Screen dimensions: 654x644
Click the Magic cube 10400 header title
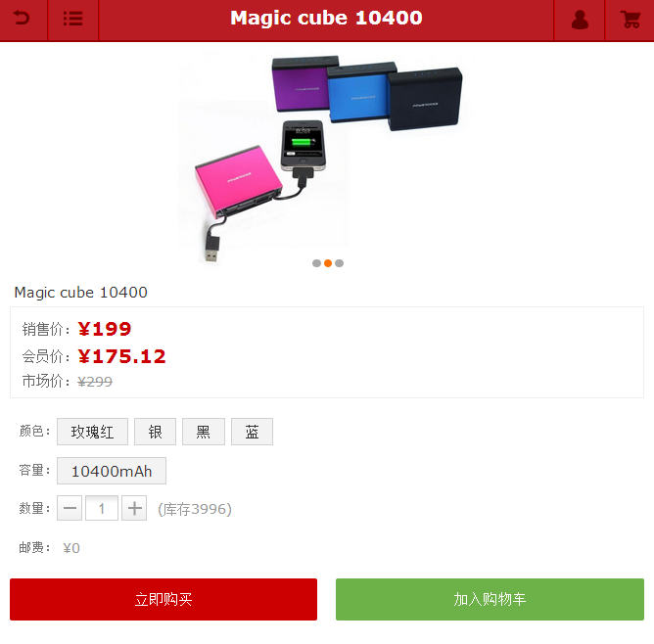pyautogui.click(x=326, y=18)
